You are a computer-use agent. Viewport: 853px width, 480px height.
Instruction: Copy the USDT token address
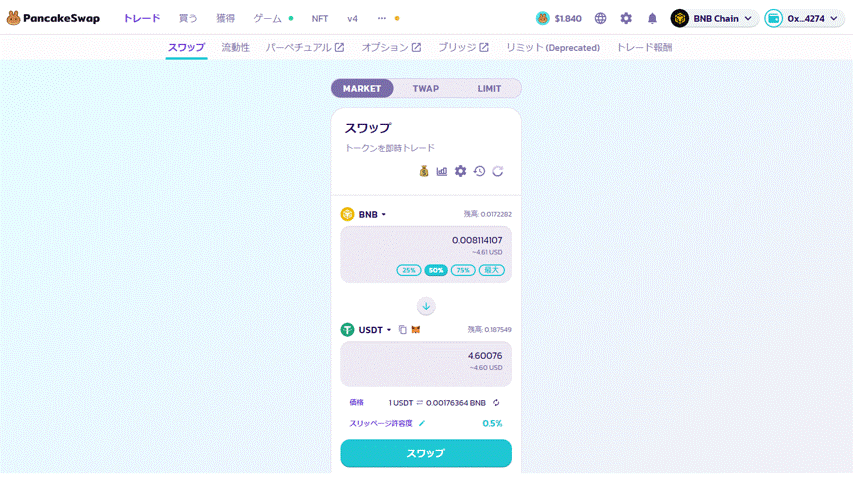403,330
